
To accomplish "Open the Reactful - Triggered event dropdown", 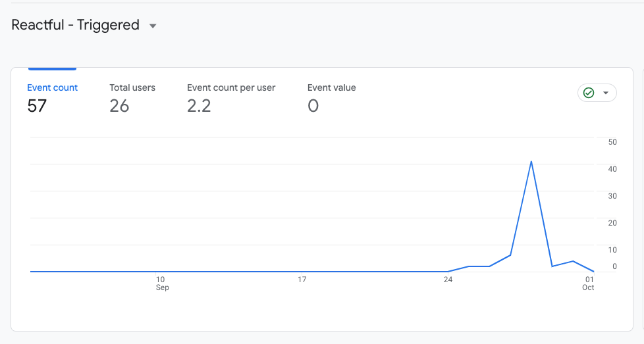I will (153, 26).
